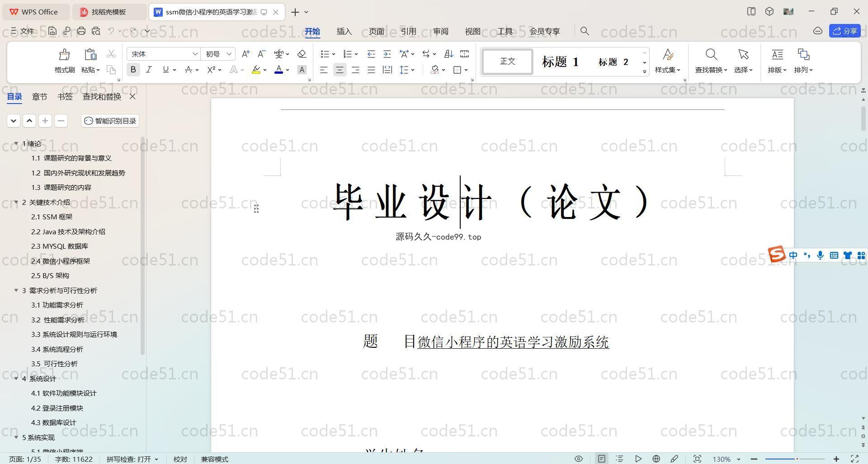Click the fullscreen icon in status bar

tap(854, 459)
